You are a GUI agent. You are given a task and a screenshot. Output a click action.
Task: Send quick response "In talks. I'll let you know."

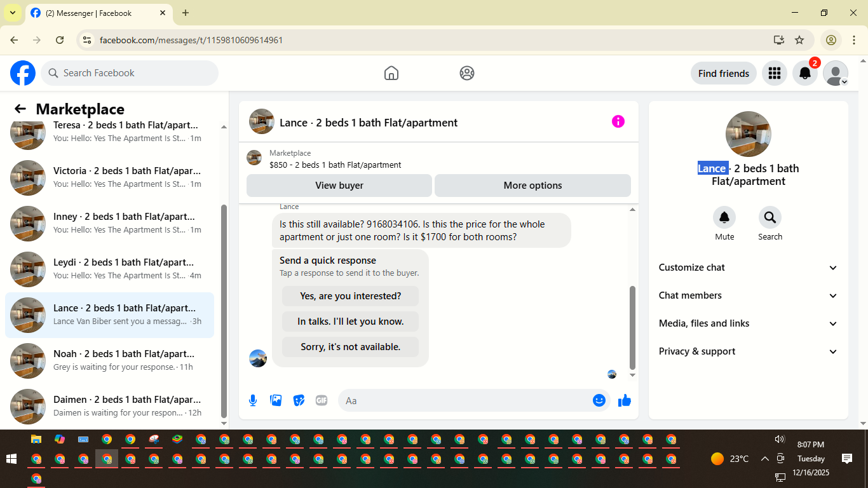point(350,322)
